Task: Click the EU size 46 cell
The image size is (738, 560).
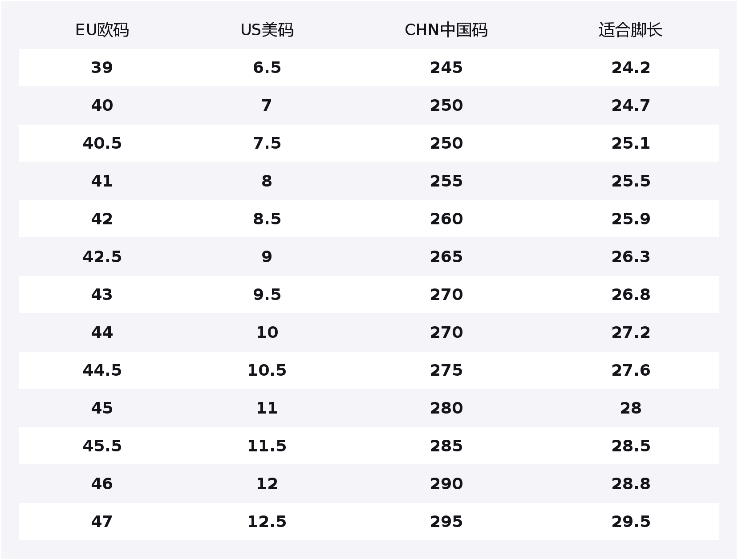Action: (102, 484)
